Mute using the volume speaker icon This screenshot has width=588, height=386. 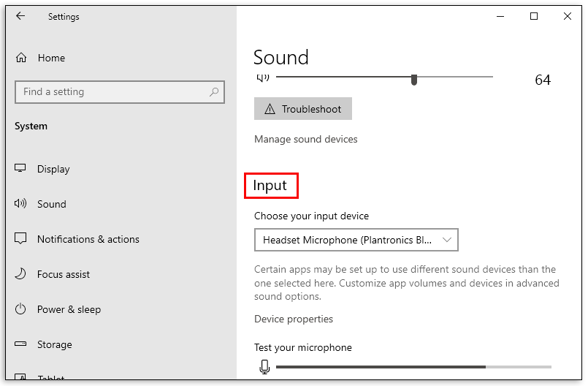(x=263, y=77)
